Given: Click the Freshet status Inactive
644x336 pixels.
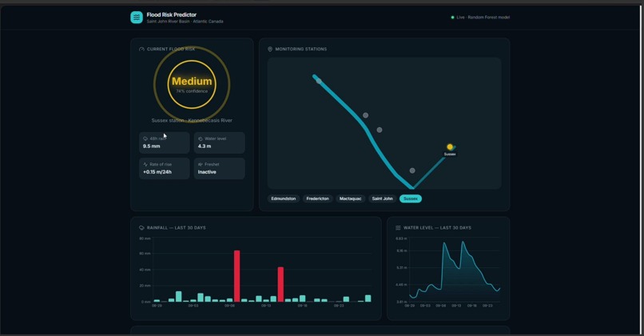Looking at the screenshot, I should pyautogui.click(x=207, y=172).
